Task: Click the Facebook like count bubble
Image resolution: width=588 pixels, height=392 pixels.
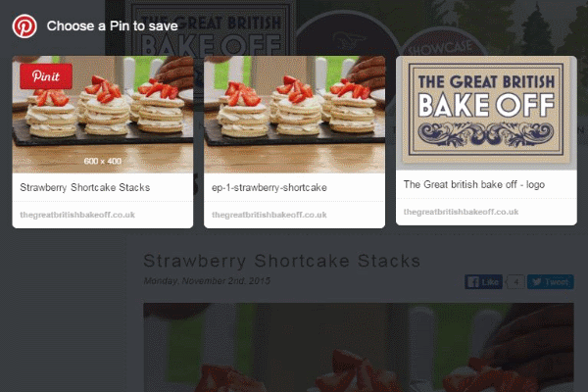Action: tap(515, 282)
